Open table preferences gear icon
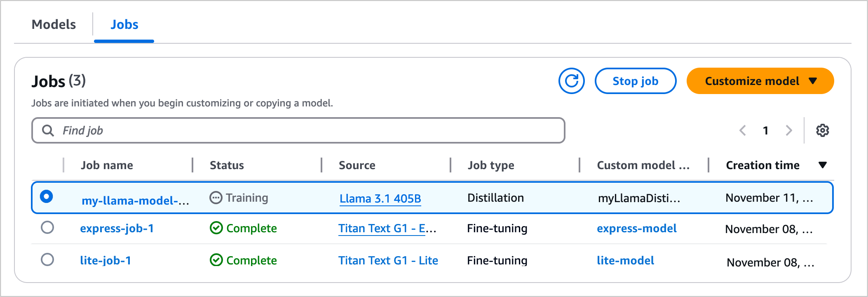Viewport: 868px width, 297px height. [822, 130]
